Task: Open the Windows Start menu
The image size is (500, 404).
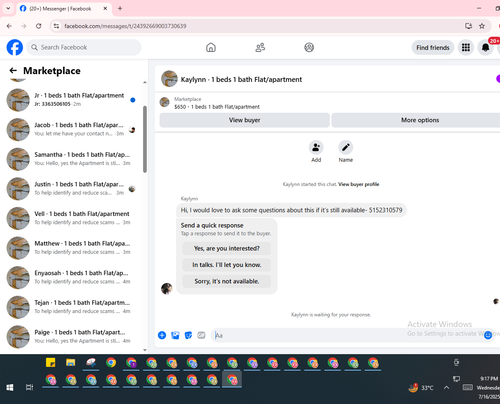Action: (10, 387)
